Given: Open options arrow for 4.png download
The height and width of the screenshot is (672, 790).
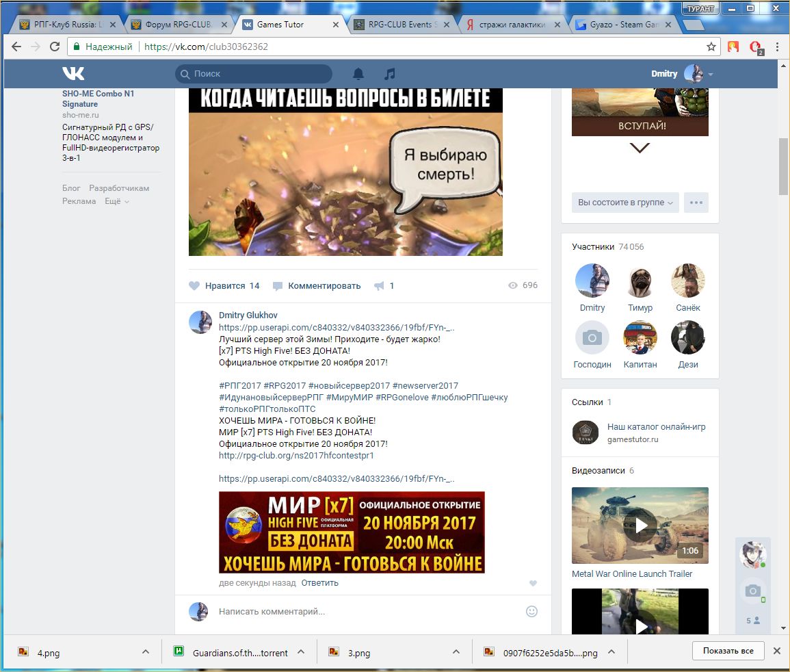Looking at the screenshot, I should (146, 652).
